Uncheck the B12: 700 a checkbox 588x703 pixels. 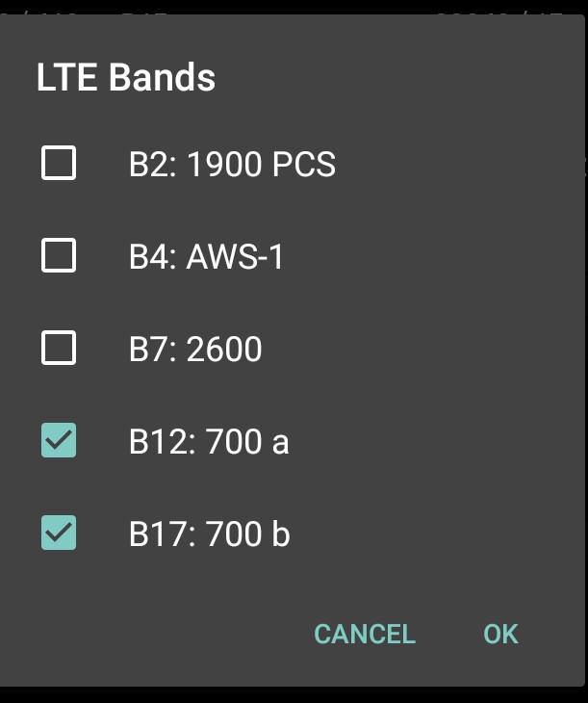point(59,440)
